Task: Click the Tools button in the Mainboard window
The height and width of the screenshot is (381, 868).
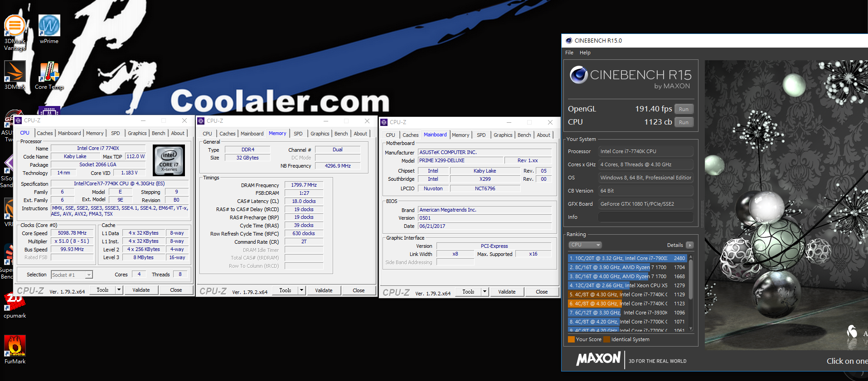Action: coord(468,292)
